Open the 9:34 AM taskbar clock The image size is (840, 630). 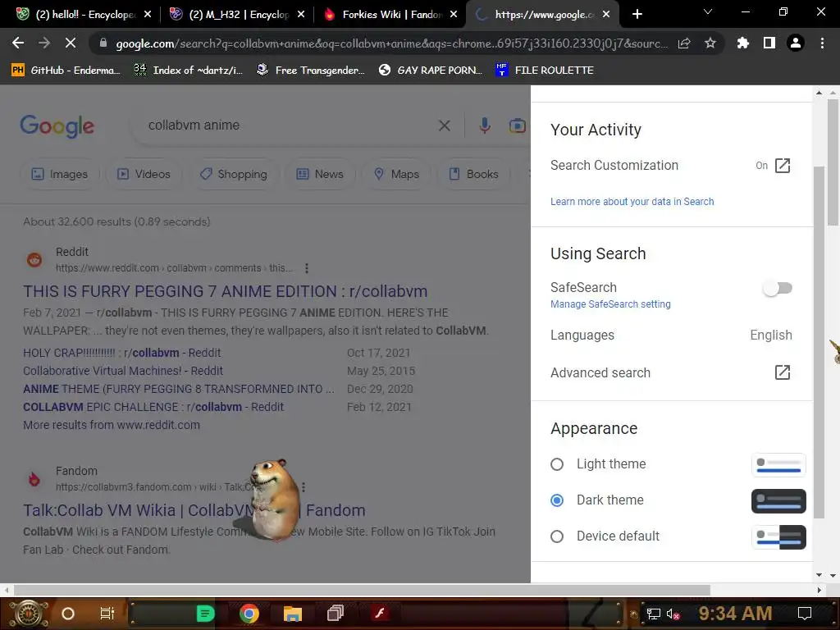tap(735, 614)
